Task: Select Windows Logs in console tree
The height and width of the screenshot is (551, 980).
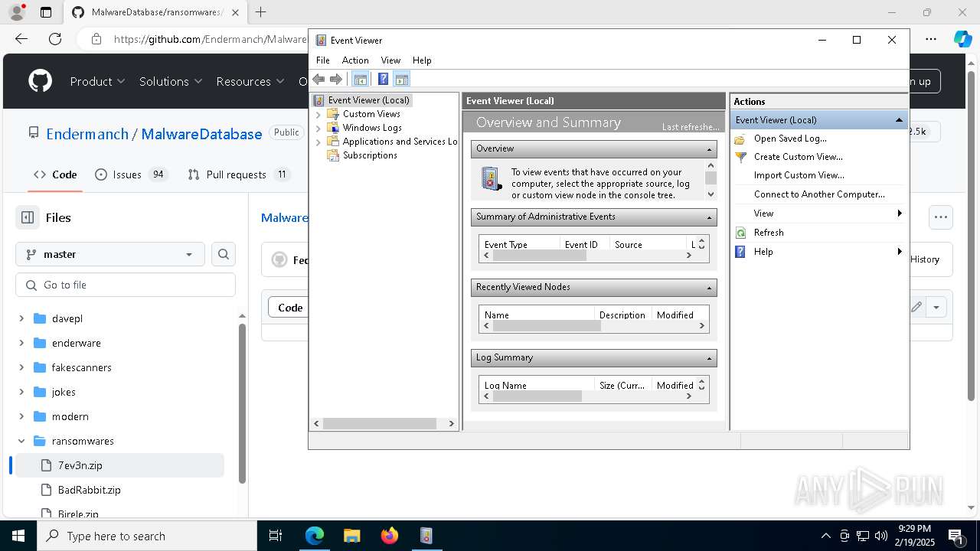Action: (371, 128)
